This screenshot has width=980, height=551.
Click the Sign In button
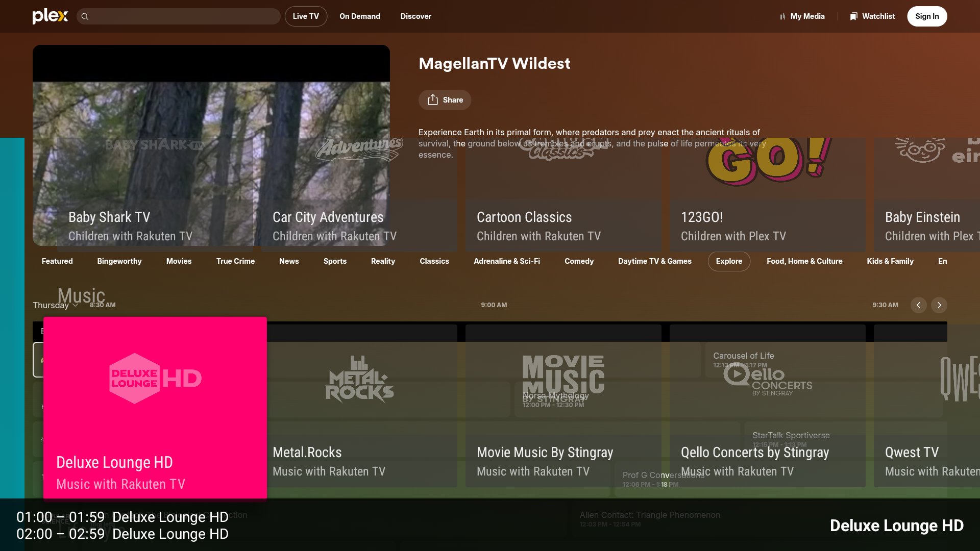click(x=927, y=16)
